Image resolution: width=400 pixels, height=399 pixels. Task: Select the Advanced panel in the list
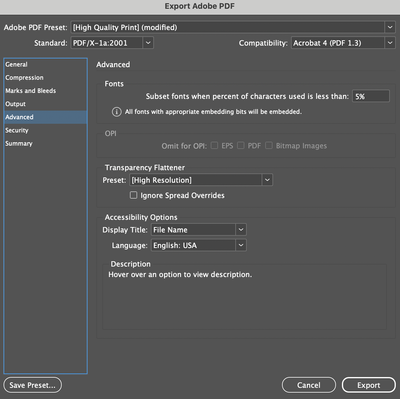coord(46,117)
